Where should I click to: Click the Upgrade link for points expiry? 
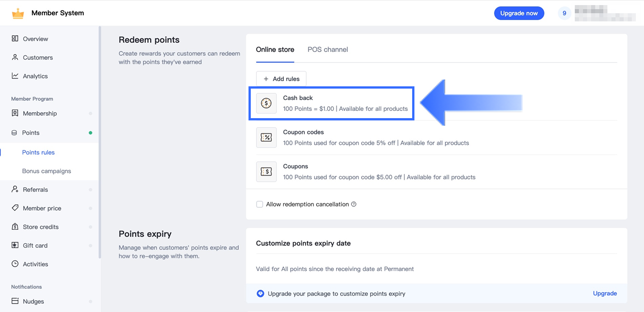pos(605,293)
